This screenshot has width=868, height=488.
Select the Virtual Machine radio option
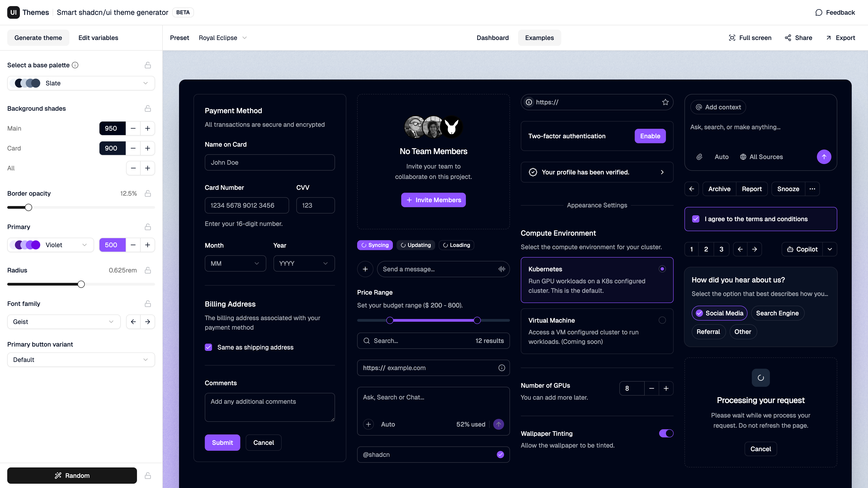(663, 320)
